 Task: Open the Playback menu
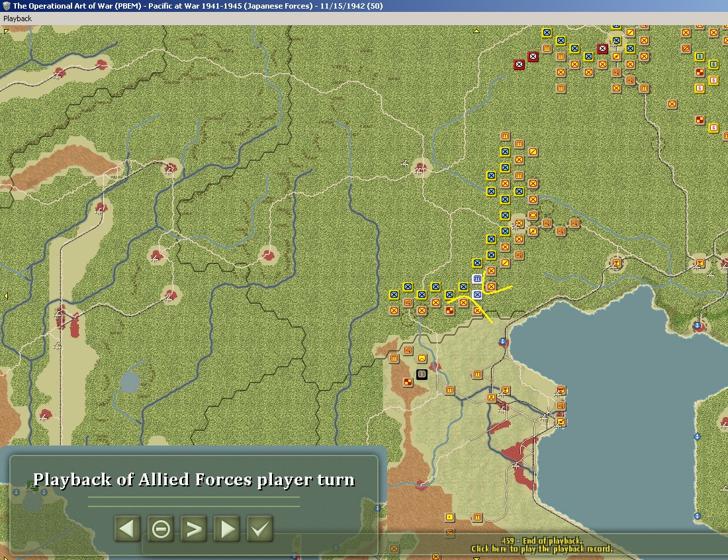click(x=17, y=19)
